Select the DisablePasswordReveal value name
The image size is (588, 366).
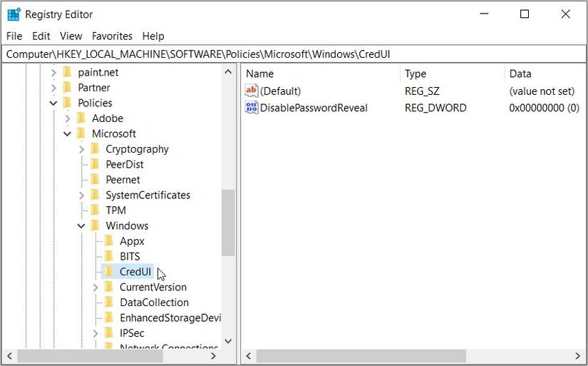[314, 108]
